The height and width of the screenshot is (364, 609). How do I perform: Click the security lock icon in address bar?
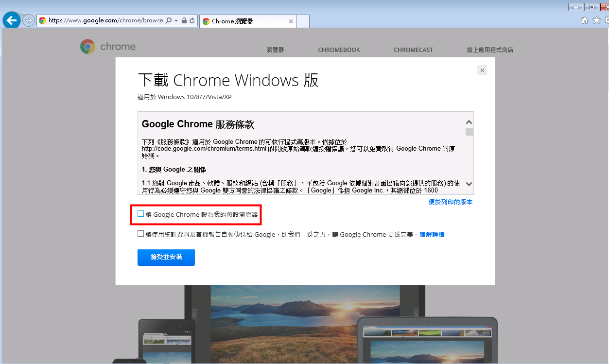click(x=184, y=21)
